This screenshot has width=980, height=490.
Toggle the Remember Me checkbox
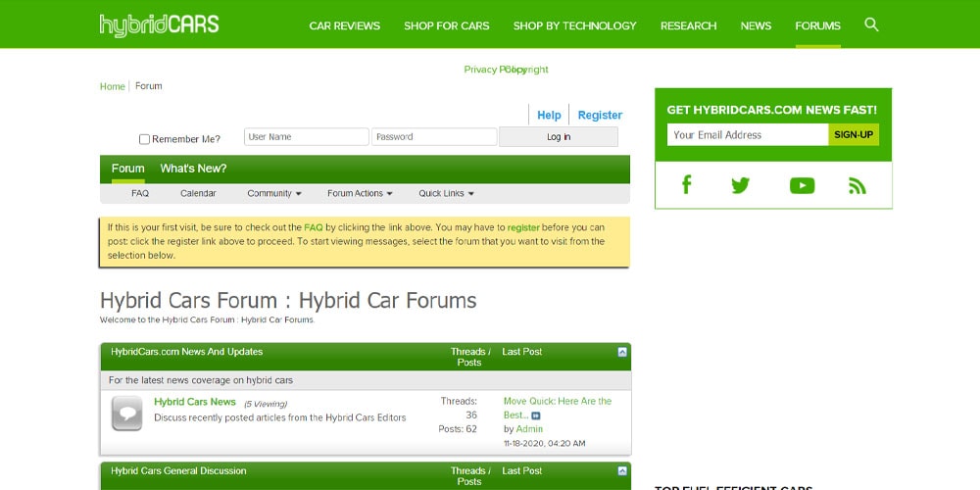[x=145, y=139]
